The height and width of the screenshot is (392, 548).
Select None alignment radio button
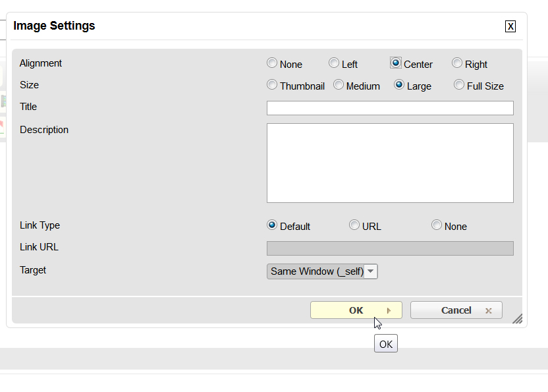pos(272,63)
